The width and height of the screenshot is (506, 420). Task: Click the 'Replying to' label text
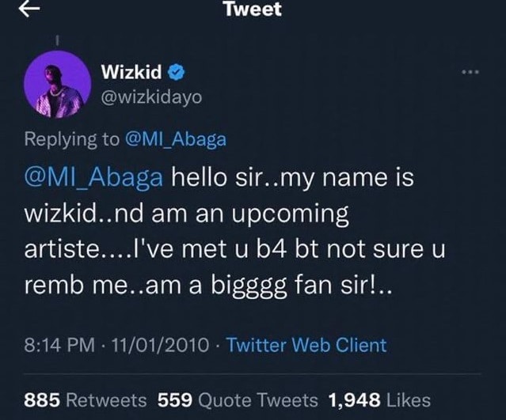[x=73, y=139]
